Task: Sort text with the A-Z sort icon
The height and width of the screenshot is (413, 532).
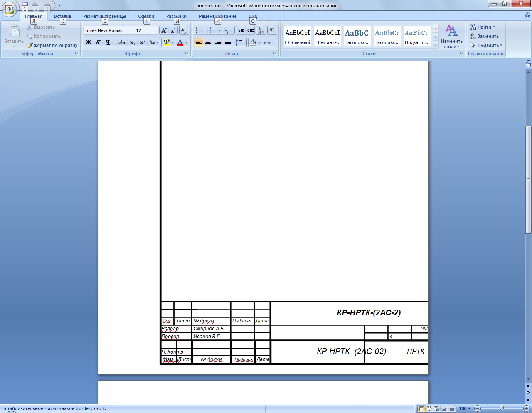Action: pos(261,30)
